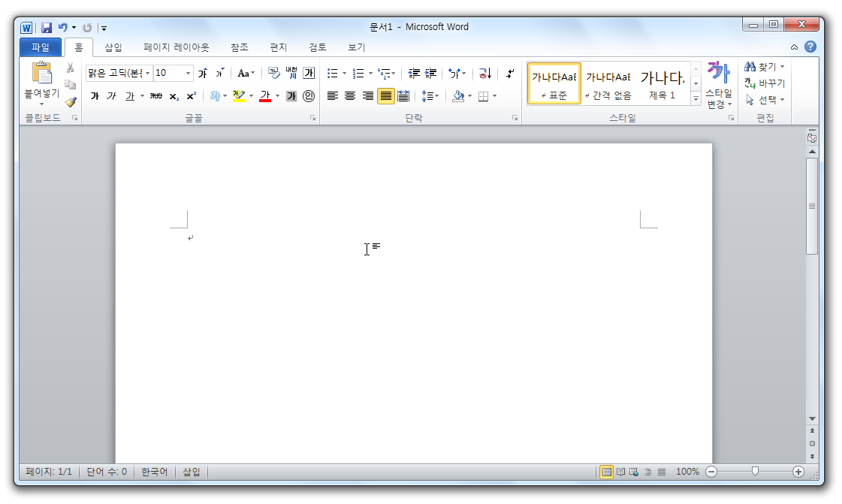Click the Save icon in the quick access toolbar

click(47, 28)
